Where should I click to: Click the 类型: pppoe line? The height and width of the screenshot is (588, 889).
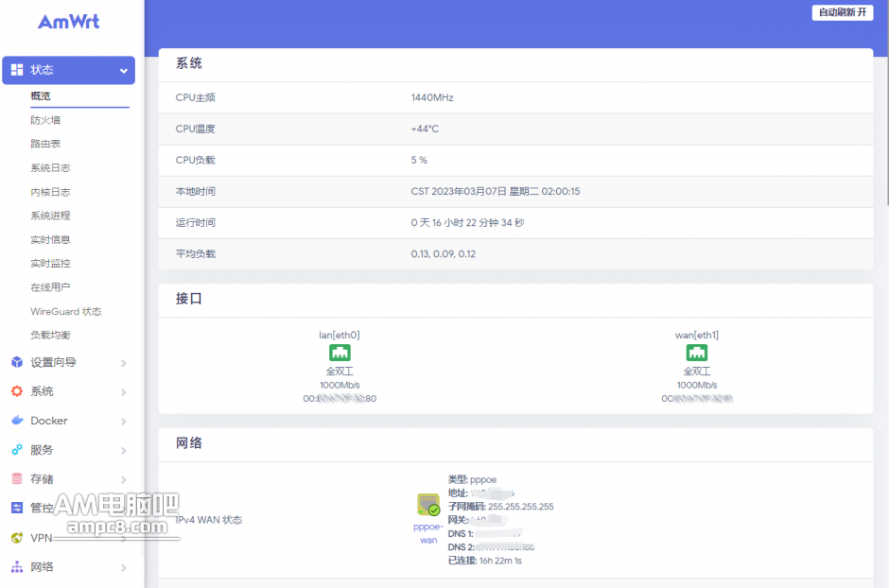click(x=472, y=479)
